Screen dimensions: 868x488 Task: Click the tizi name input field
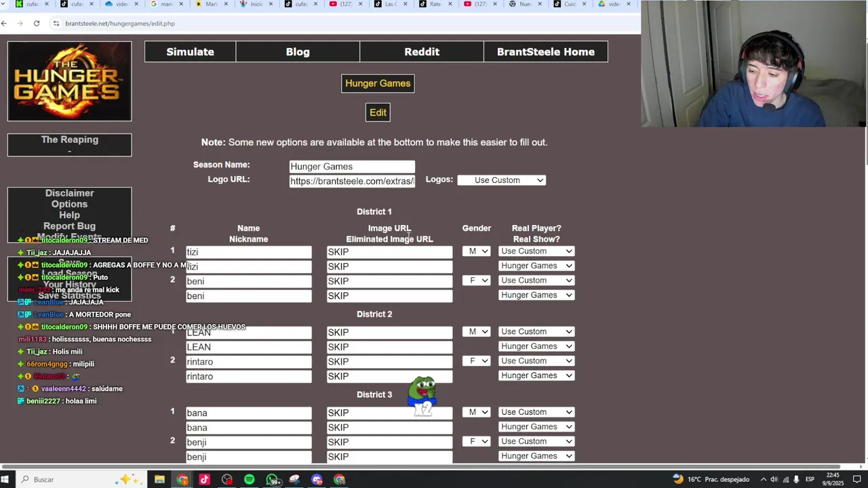point(249,251)
